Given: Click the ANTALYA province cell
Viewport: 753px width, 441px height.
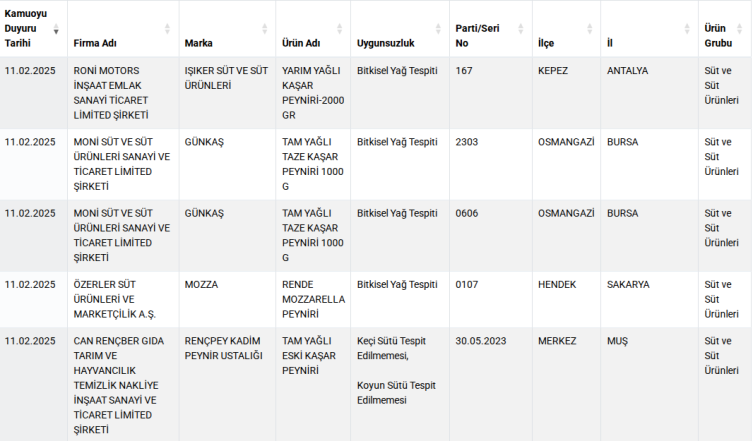Looking at the screenshot, I should [627, 71].
